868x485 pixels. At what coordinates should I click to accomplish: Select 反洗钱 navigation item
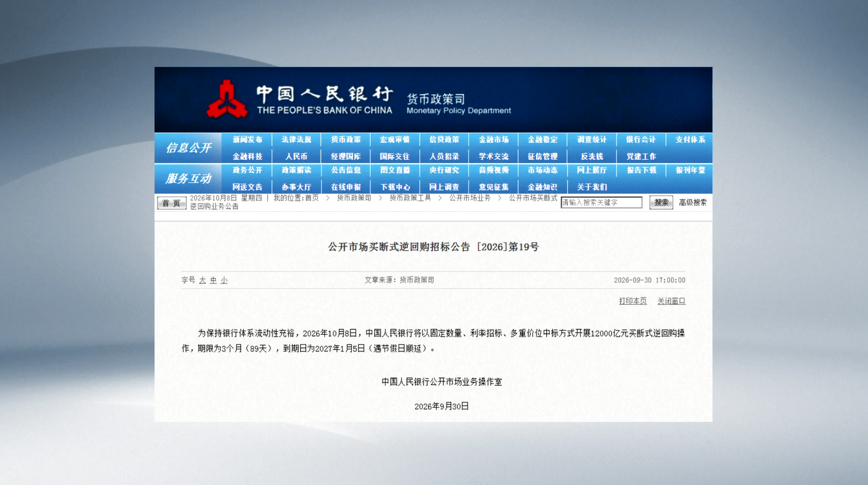[592, 156]
